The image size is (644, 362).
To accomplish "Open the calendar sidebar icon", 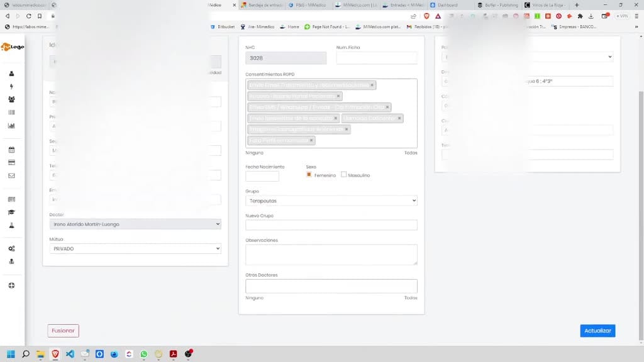I will pyautogui.click(x=11, y=150).
